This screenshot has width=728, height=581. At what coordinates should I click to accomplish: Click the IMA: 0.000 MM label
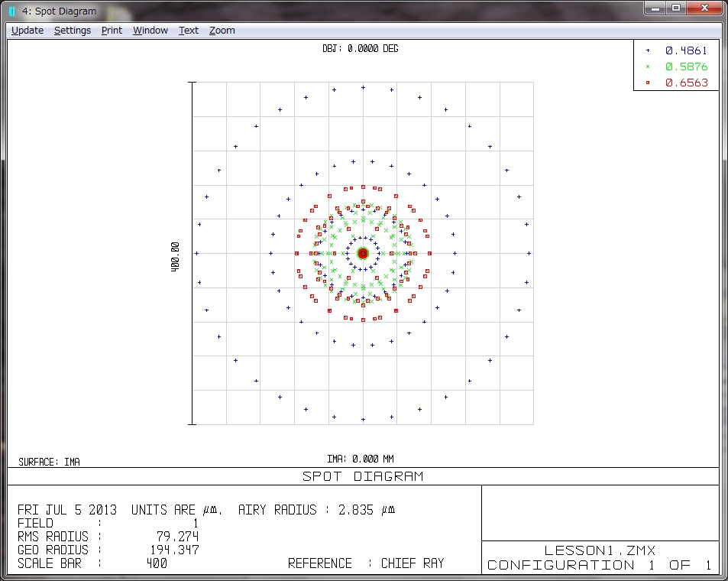(x=361, y=459)
